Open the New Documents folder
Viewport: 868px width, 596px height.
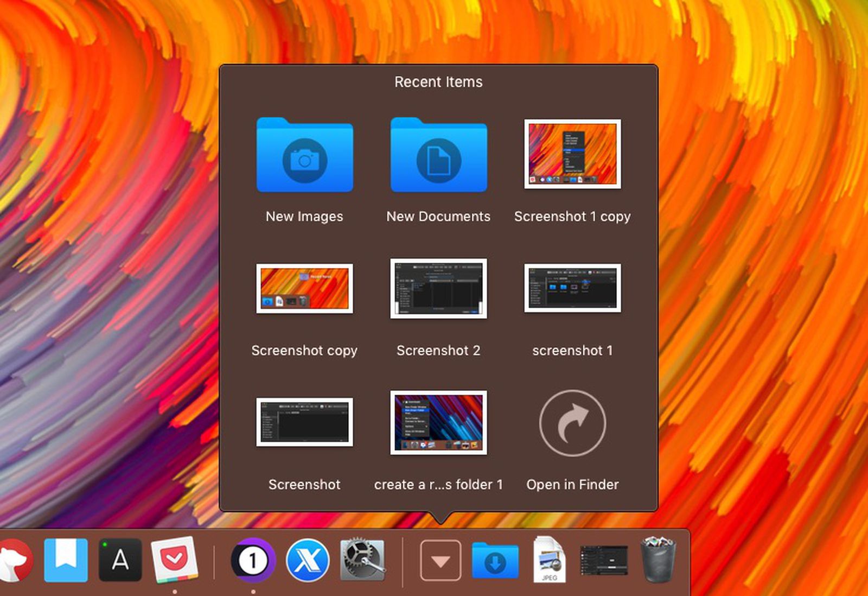pos(438,157)
